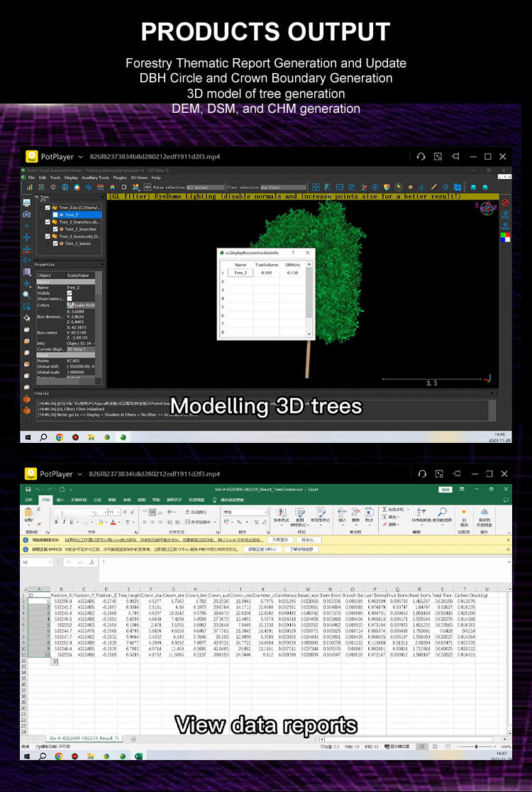Screen dimensions: 532x792
Task: Open the Class selection combo box
Action: (282, 187)
